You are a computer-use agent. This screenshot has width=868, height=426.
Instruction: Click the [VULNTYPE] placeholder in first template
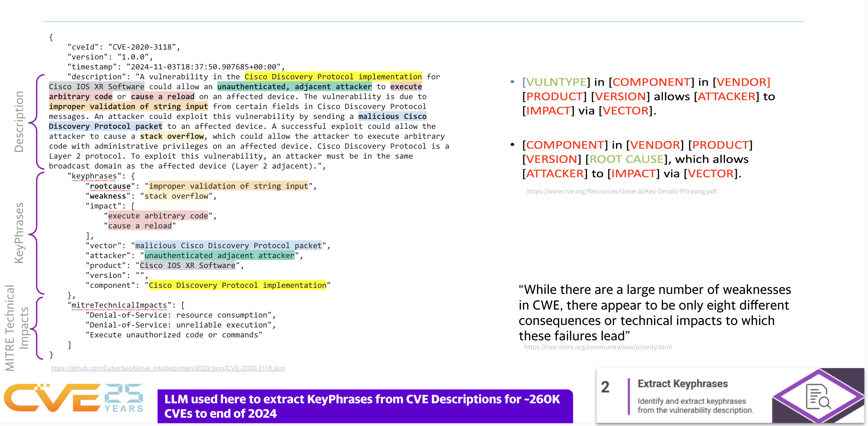pos(556,82)
